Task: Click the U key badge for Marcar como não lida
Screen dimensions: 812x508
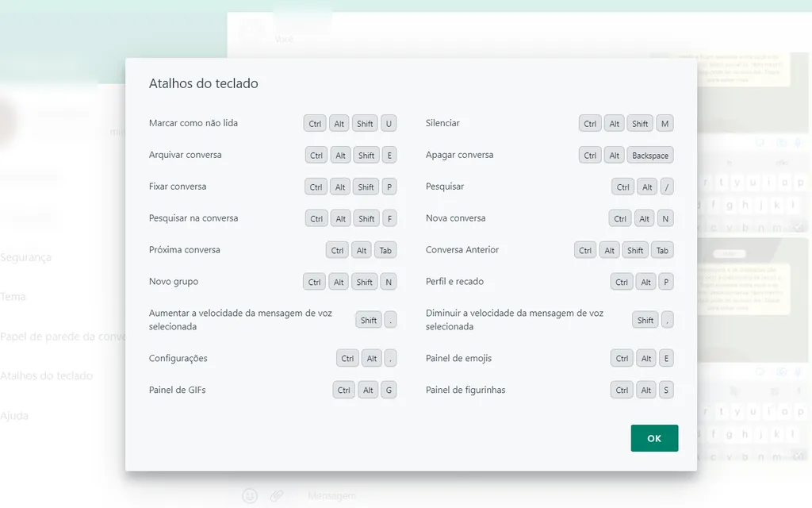Action: coord(389,123)
